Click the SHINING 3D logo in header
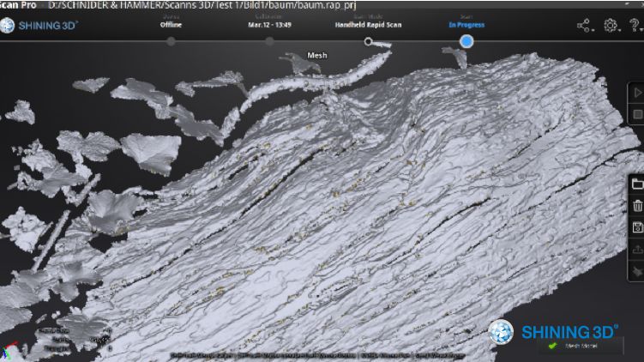Image resolution: width=644 pixels, height=362 pixels. 39,26
